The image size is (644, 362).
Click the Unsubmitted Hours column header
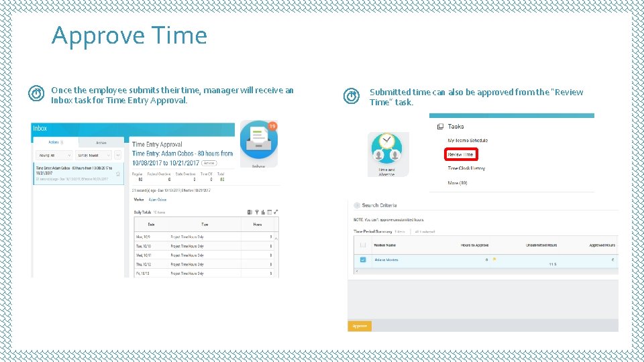(541, 245)
